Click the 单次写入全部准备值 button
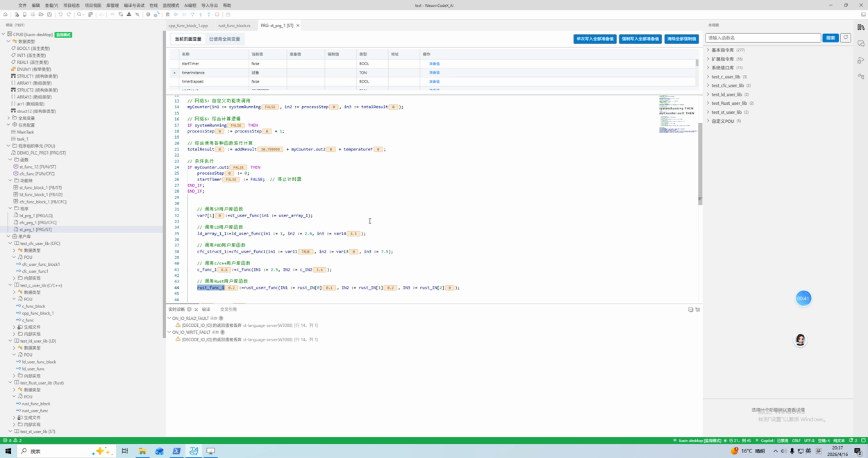 595,39
